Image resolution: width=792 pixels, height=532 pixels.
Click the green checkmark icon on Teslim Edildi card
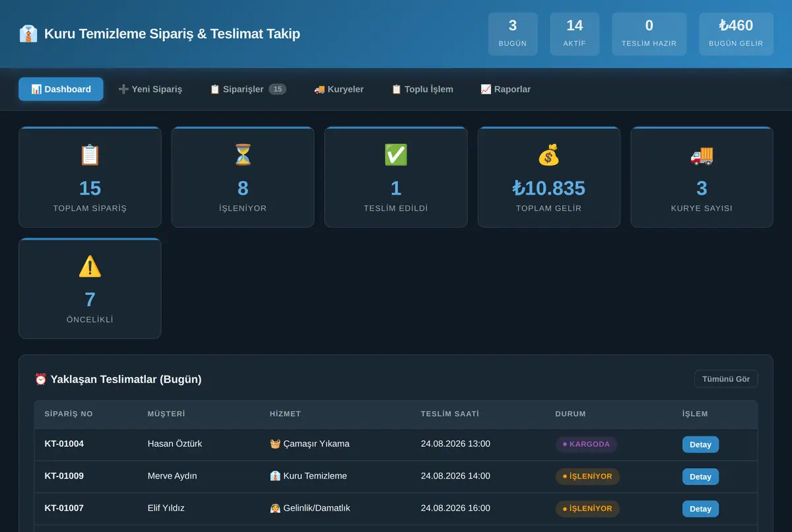(x=396, y=155)
